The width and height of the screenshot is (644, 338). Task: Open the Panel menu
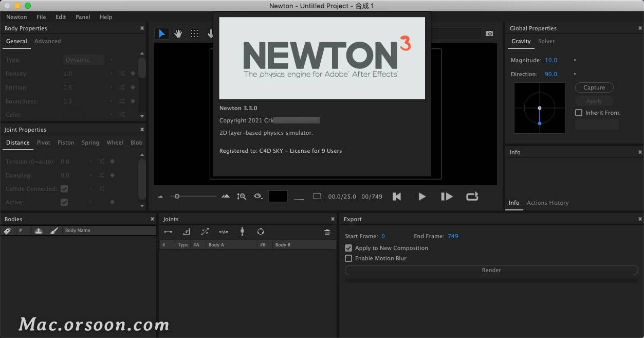pyautogui.click(x=83, y=17)
